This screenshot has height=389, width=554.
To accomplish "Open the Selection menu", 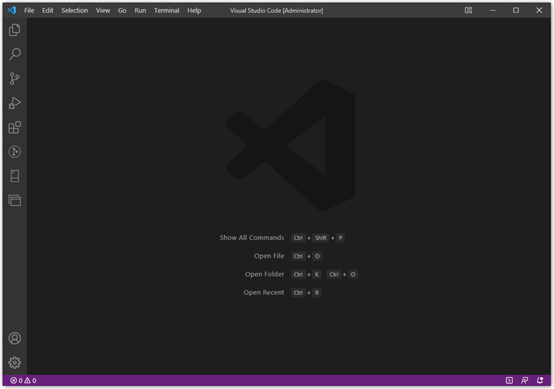I will click(x=75, y=11).
